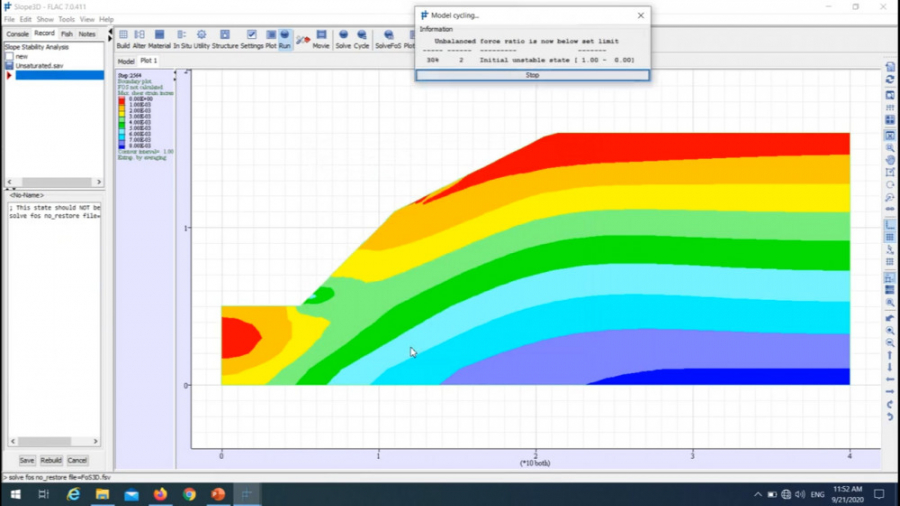Image resolution: width=900 pixels, height=506 pixels.
Task: Switch to the Plot 1 tab
Action: coord(149,61)
